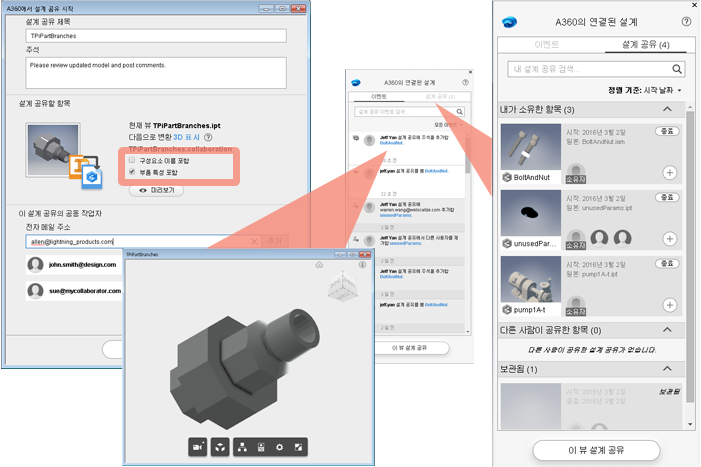Open the 정렬 기준: 시작 날짜 sort dropdown

point(645,90)
